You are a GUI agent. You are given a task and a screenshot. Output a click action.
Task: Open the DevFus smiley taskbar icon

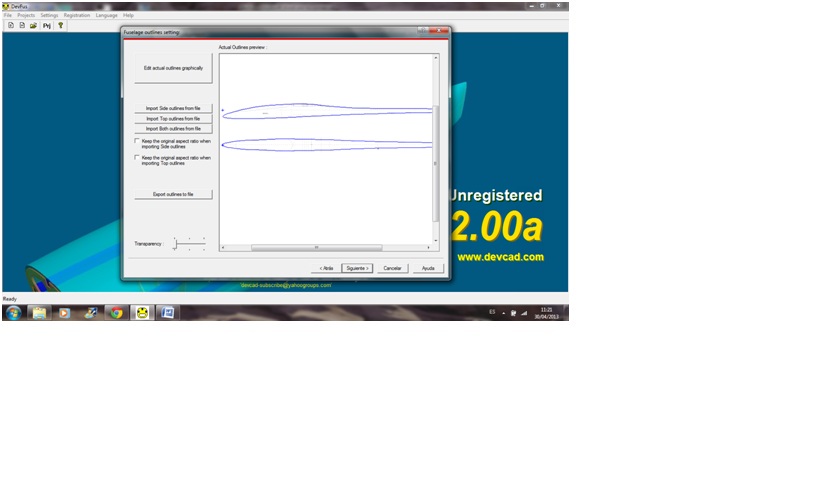(x=142, y=312)
